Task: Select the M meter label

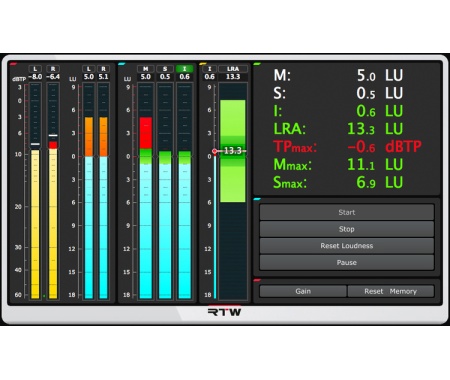Action: tap(146, 69)
